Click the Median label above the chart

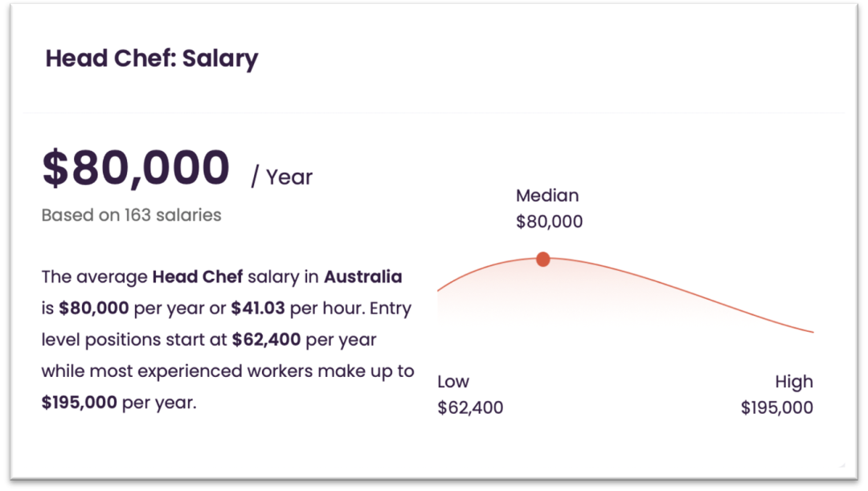[x=547, y=195]
